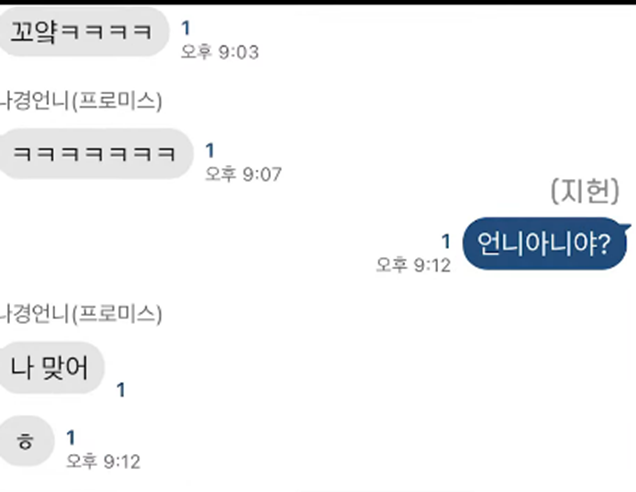Click the black bar atop the chat
This screenshot has width=636, height=492.
coord(318,2)
